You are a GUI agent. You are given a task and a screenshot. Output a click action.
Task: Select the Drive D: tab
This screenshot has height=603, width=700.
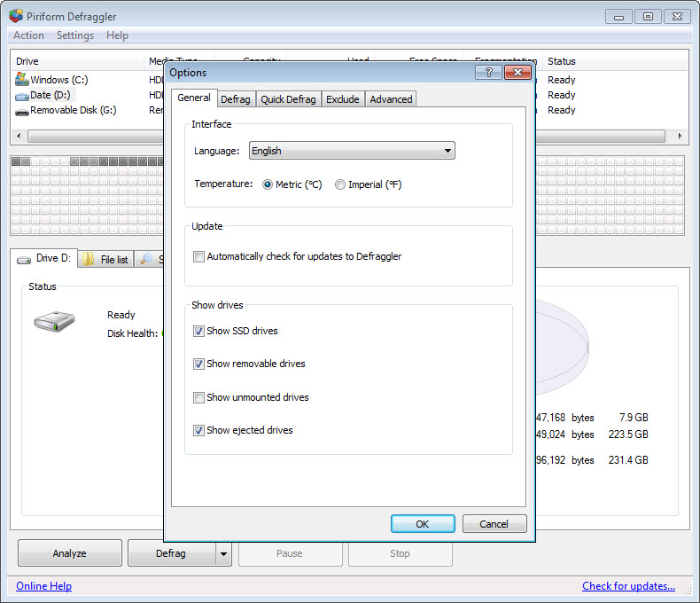pos(43,258)
